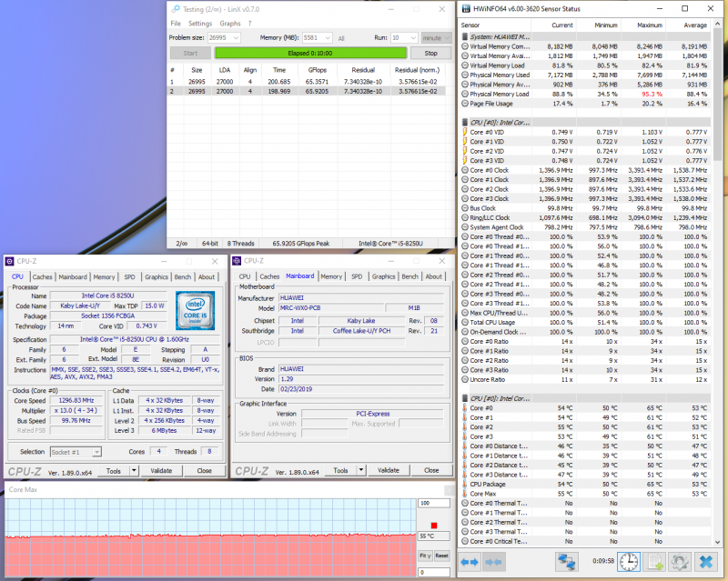Switch to Graphics tab in left CPU-Z
Screen dimensions: 728x581
[x=157, y=277]
